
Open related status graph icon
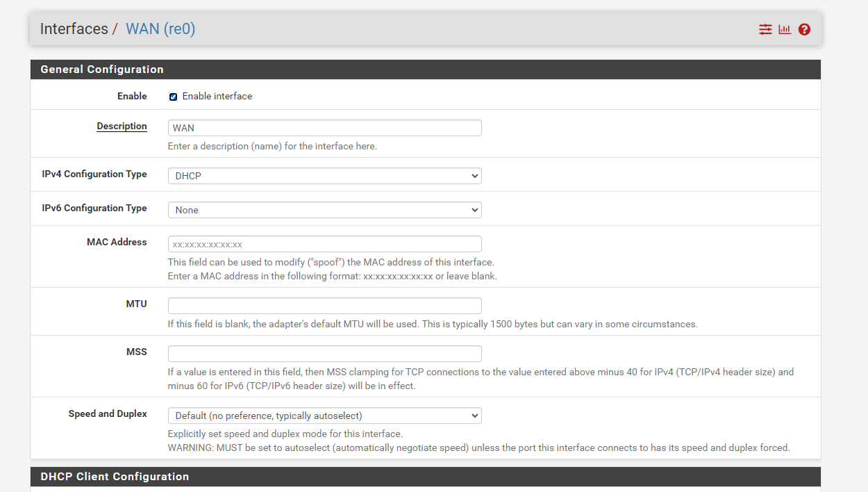click(785, 29)
